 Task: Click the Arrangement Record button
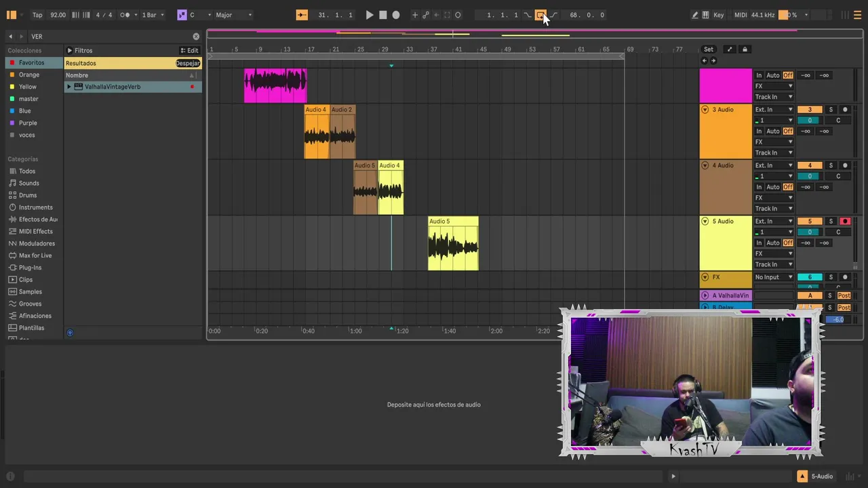coord(396,15)
